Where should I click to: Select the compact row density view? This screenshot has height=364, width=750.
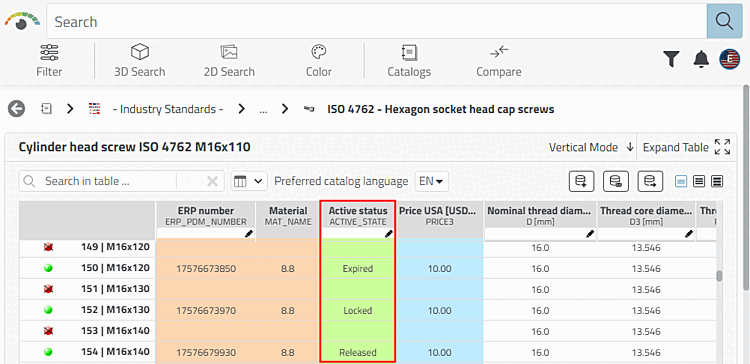[x=681, y=181]
